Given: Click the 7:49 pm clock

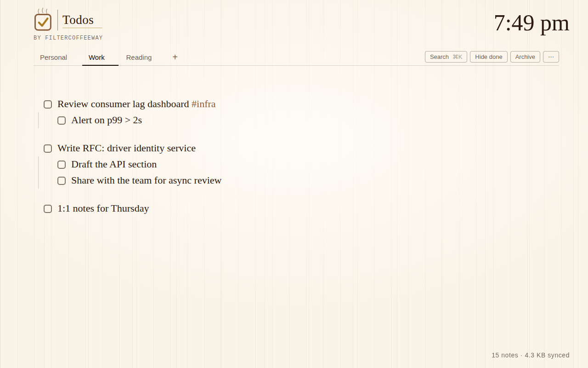Looking at the screenshot, I should coord(531,23).
